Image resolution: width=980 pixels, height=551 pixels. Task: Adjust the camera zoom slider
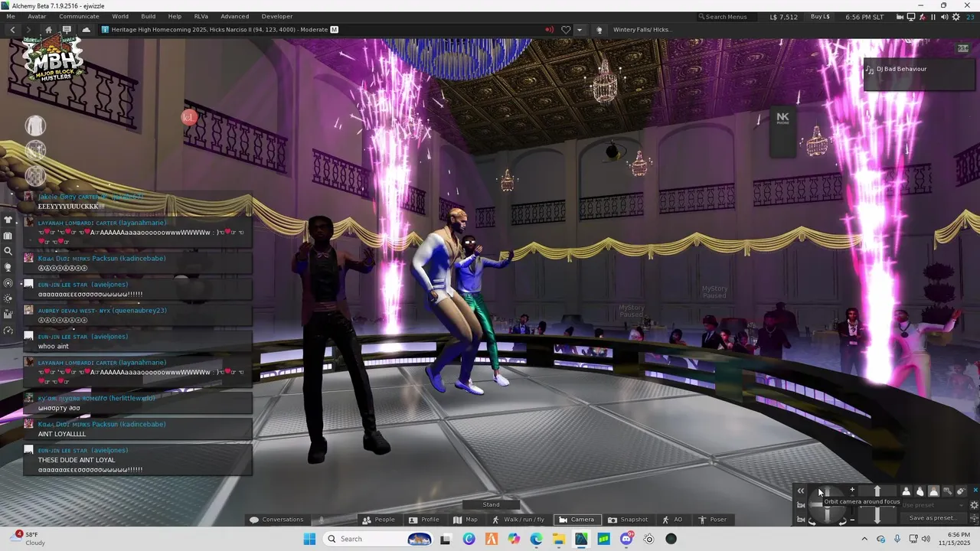pyautogui.click(x=852, y=505)
